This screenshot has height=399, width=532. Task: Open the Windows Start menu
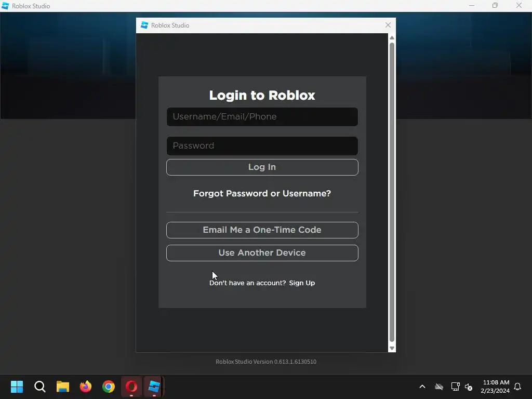(x=17, y=387)
